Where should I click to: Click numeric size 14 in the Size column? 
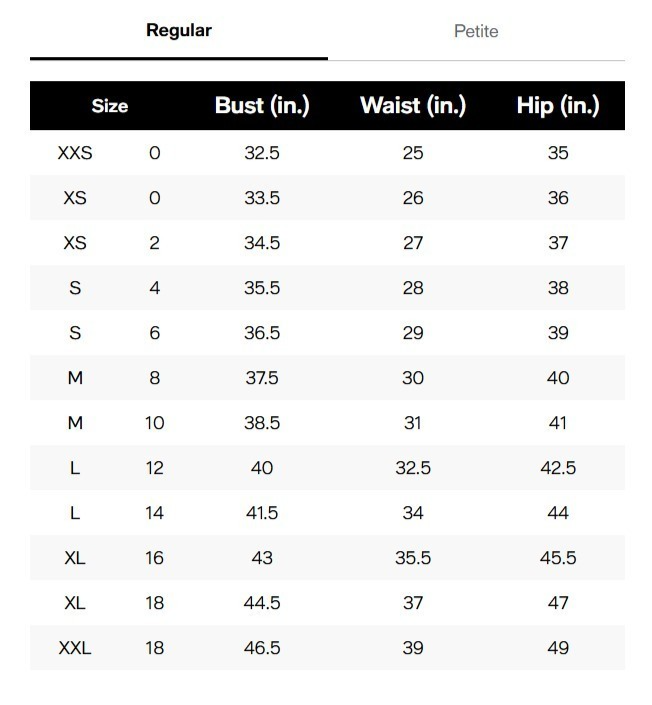click(154, 513)
